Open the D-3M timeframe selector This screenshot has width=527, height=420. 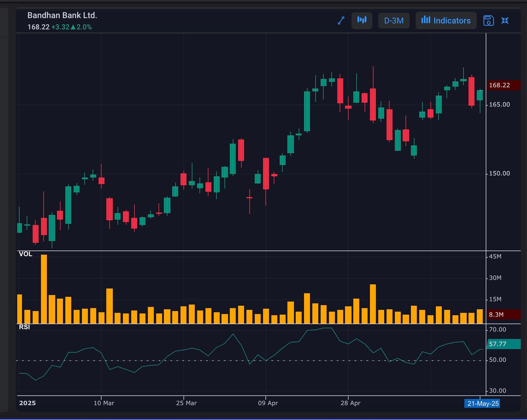394,20
